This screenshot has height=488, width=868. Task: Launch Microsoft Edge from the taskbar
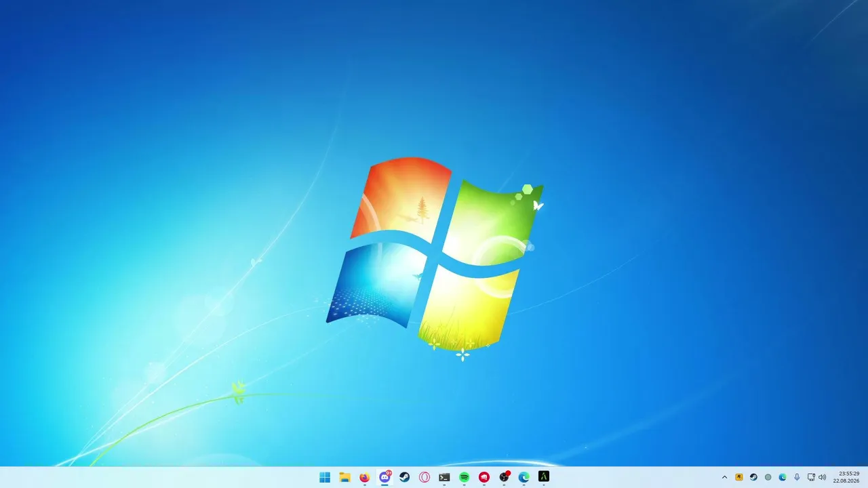pos(524,477)
